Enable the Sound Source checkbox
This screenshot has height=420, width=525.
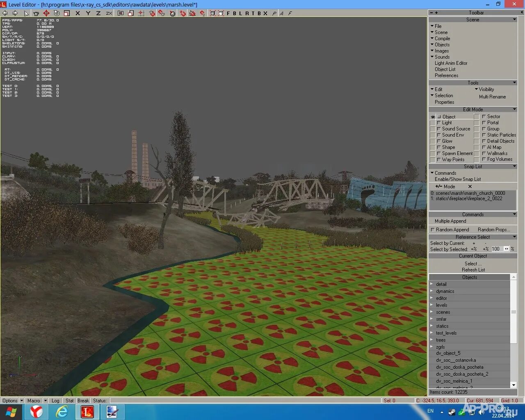coord(439,129)
